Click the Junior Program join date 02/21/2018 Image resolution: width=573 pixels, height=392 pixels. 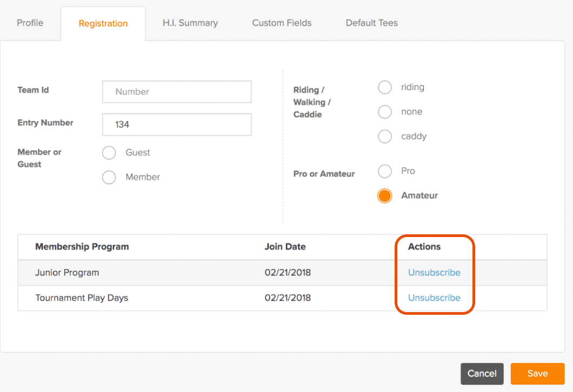(288, 273)
